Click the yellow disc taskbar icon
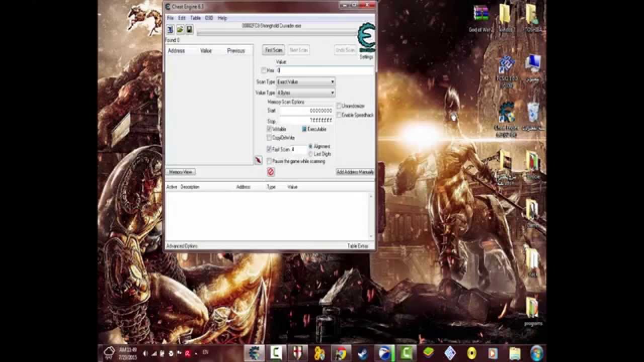This screenshot has height=362, width=644. (x=471, y=353)
